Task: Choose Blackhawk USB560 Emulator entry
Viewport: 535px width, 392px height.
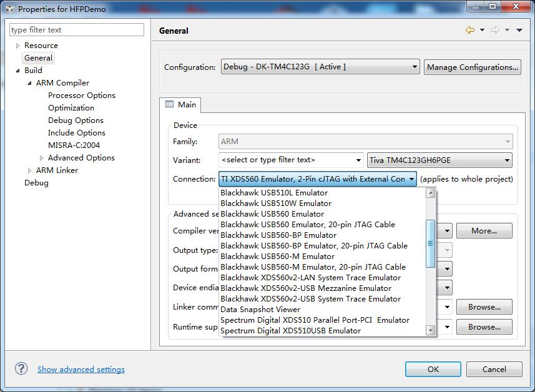Action: 323,214
